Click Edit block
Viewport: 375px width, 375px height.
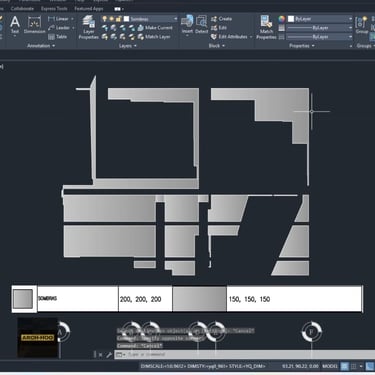click(x=219, y=28)
